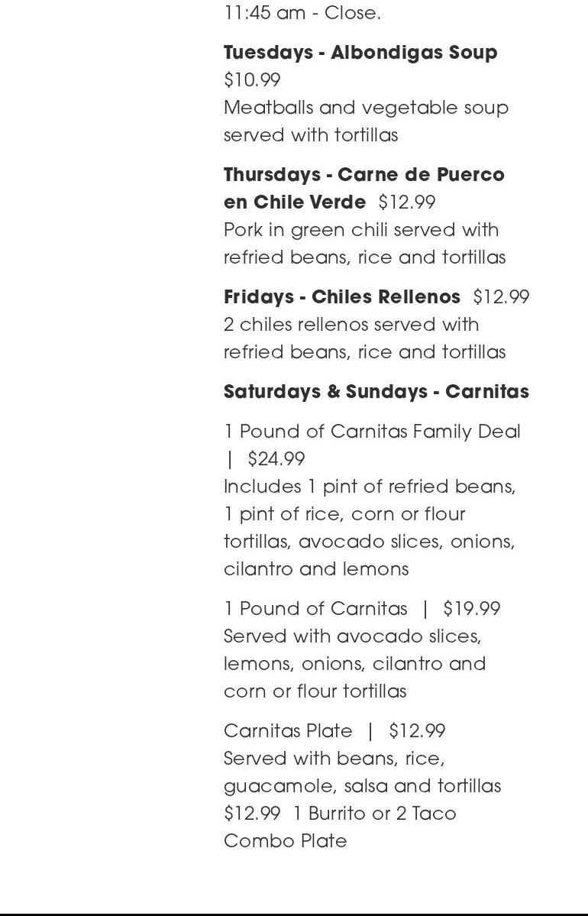Click the $10.99 Albondigas Soup price
588x916 pixels.
pyautogui.click(x=252, y=80)
